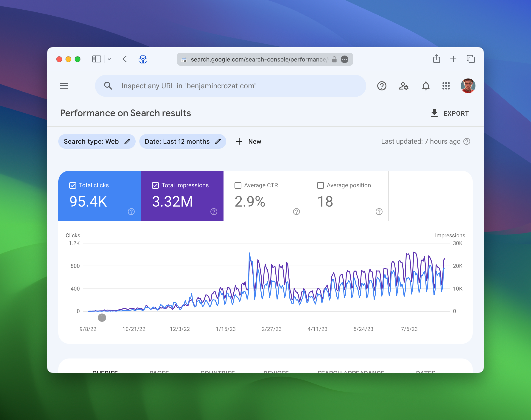
Task: Click the 10/21/22 date axis label
Action: click(x=134, y=329)
